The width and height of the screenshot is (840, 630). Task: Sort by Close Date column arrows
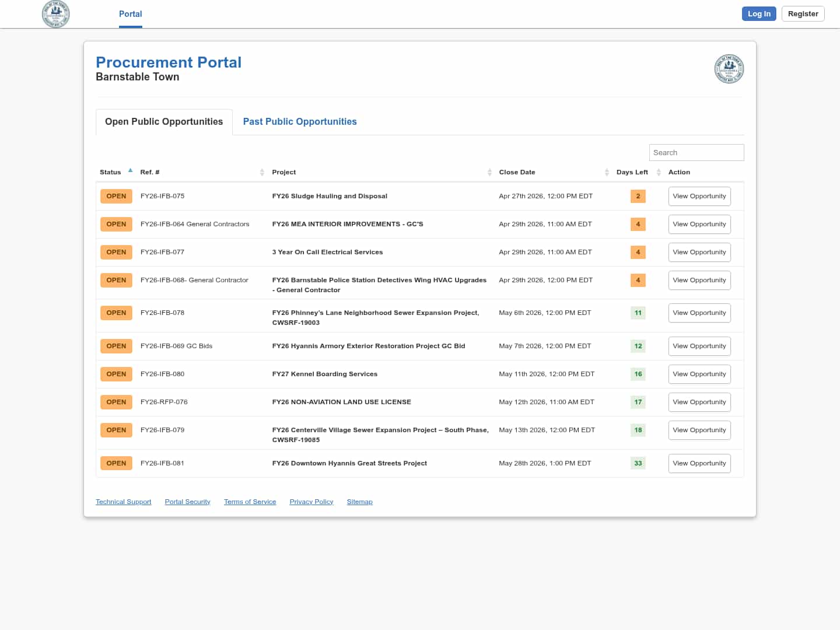tap(607, 172)
